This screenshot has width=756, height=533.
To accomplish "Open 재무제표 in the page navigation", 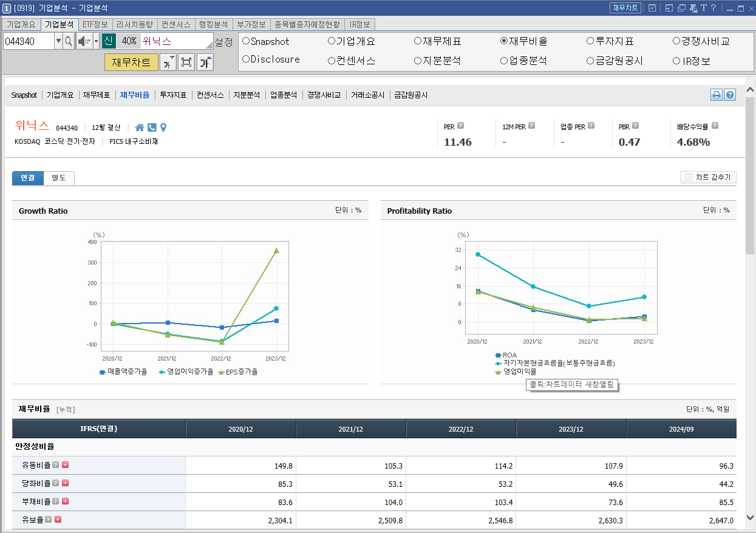I will click(x=97, y=95).
